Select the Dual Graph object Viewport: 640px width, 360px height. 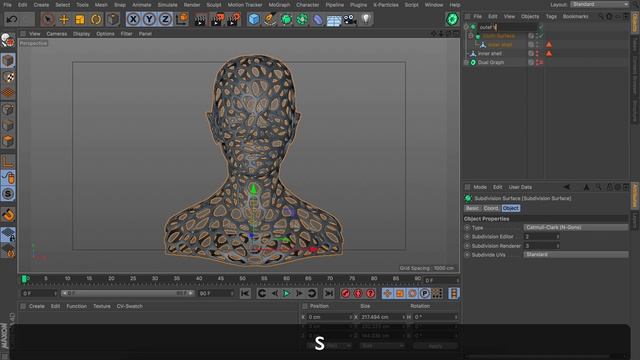(x=491, y=62)
